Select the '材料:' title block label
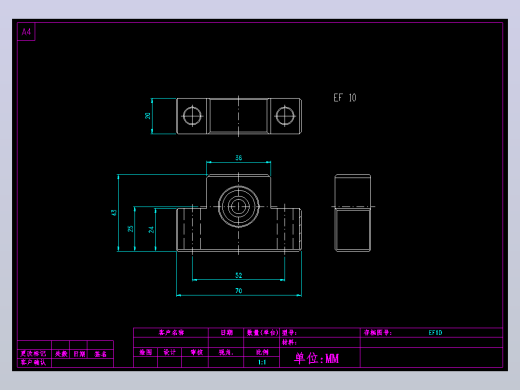Image resolution: width=520 pixels, height=390 pixels. pyautogui.click(x=289, y=342)
